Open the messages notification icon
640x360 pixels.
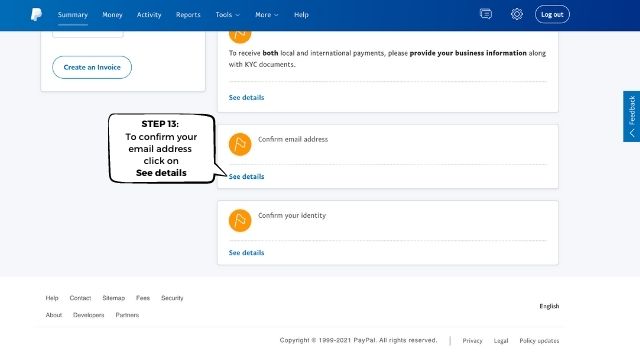coord(486,14)
